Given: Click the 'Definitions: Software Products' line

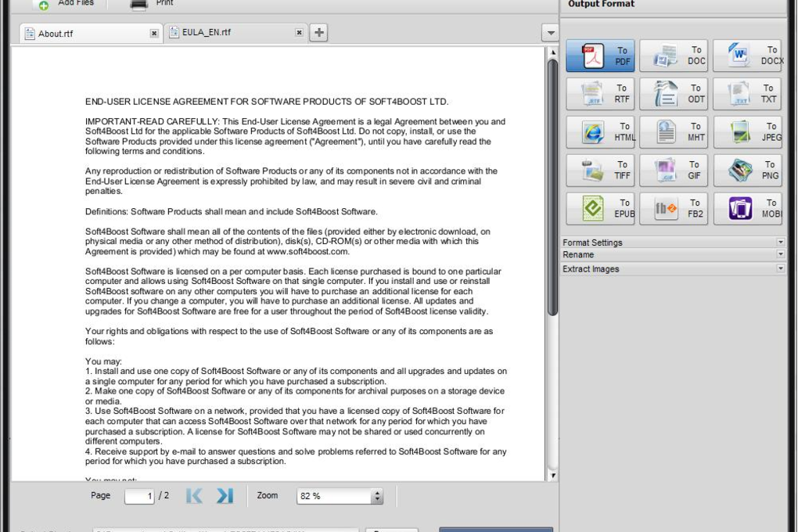Looking at the screenshot, I should 231,211.
